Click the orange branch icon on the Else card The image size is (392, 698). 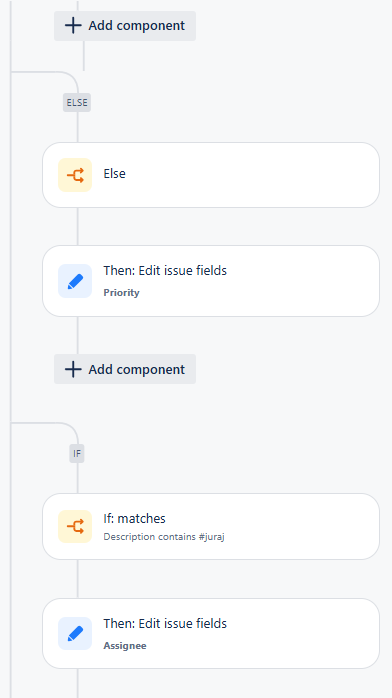75,175
